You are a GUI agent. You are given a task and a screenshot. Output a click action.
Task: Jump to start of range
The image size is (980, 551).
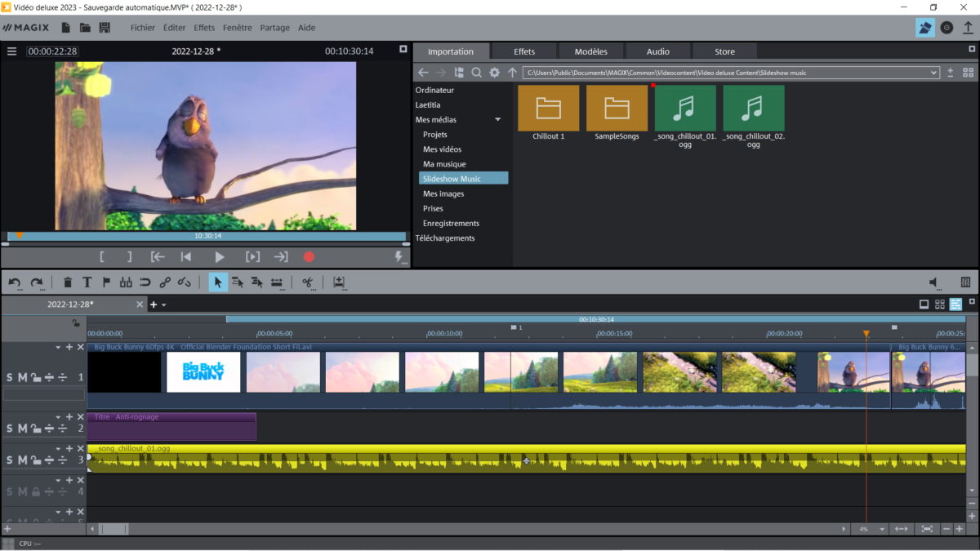click(158, 256)
